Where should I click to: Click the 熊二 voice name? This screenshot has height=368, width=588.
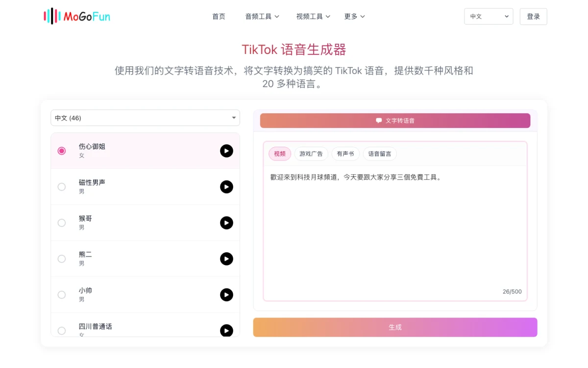[x=85, y=254]
